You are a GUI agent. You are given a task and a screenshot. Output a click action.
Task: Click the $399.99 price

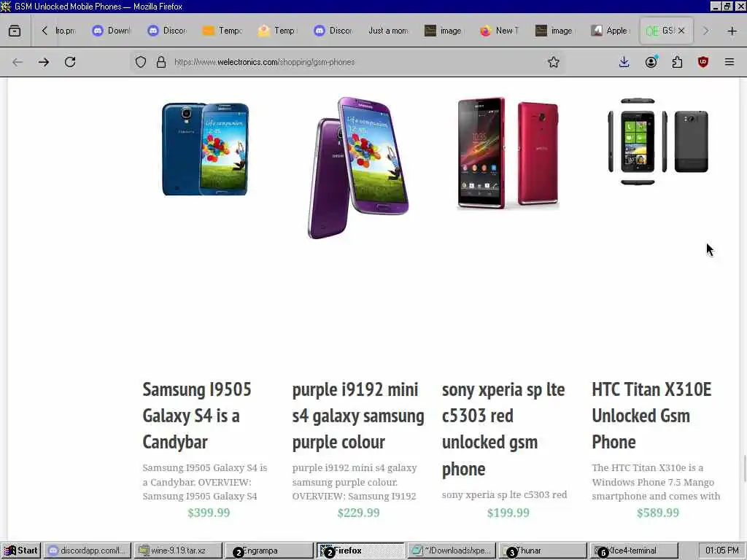(x=209, y=513)
